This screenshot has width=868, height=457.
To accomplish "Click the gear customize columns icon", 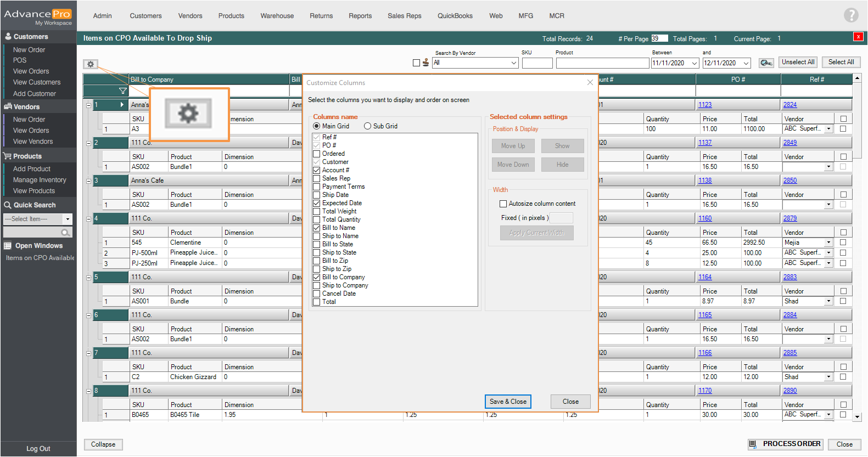I will point(91,64).
